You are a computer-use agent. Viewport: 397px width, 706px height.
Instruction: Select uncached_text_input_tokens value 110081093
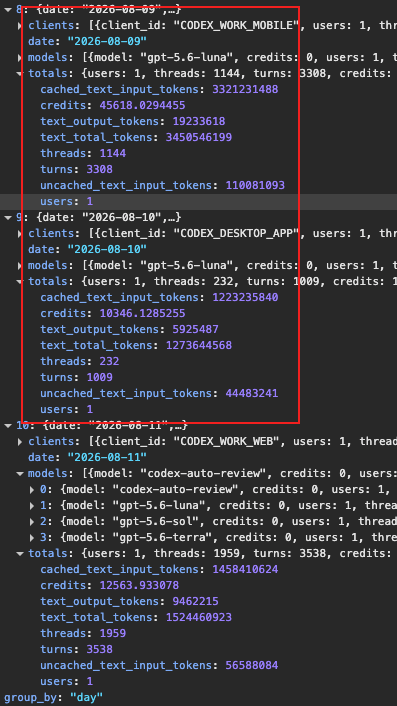click(255, 186)
